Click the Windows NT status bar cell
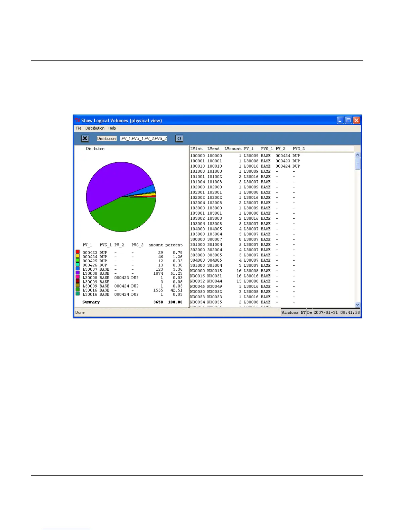The image size is (411, 532). 293,312
